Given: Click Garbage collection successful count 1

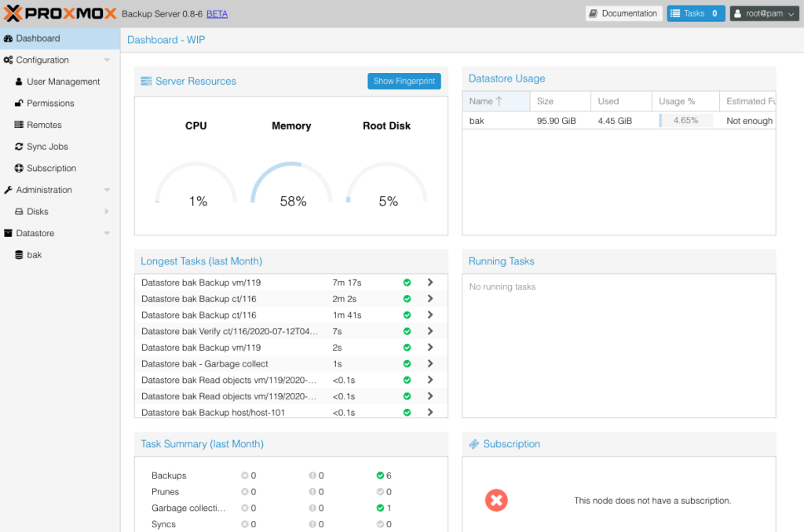Looking at the screenshot, I should click(x=384, y=508).
